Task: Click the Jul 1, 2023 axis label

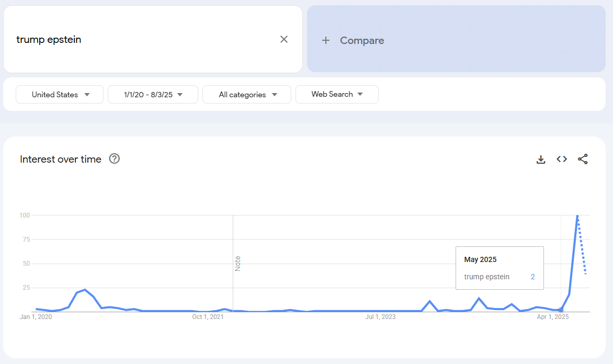Action: (x=380, y=317)
